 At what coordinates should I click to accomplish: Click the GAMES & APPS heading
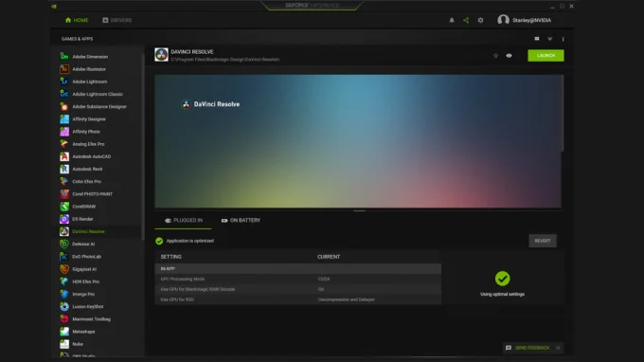point(78,39)
